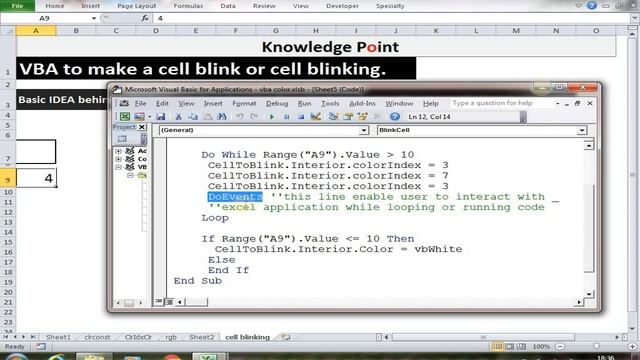Click the Excel formula bar input
Screen dimensions: 640x360
click(392, 18)
